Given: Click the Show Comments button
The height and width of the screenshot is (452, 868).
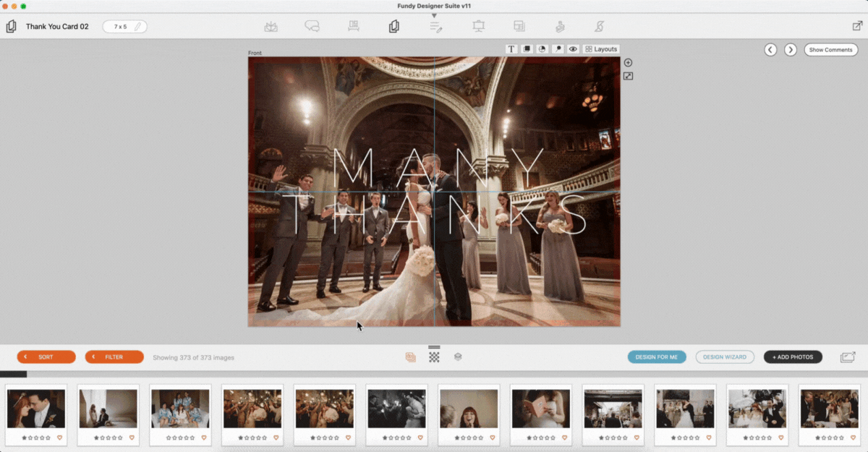Looking at the screenshot, I should coord(831,50).
